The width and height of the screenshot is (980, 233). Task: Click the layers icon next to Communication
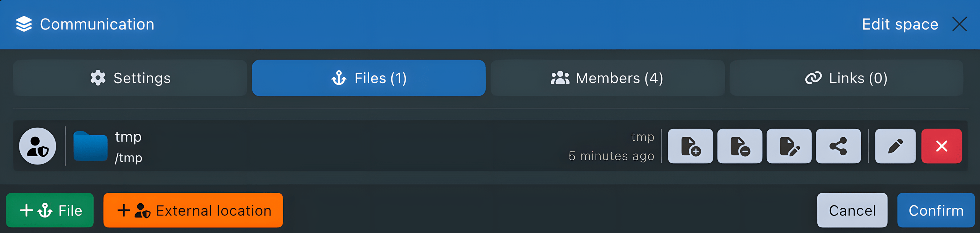[x=24, y=24]
